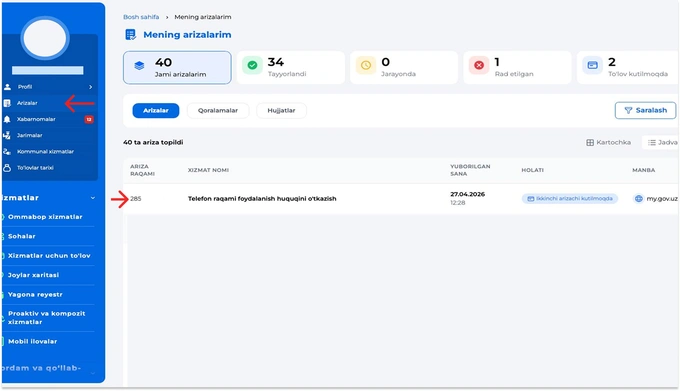Open Xizmatlar uchun to'lov link
This screenshot has width=680, height=391.
click(49, 256)
